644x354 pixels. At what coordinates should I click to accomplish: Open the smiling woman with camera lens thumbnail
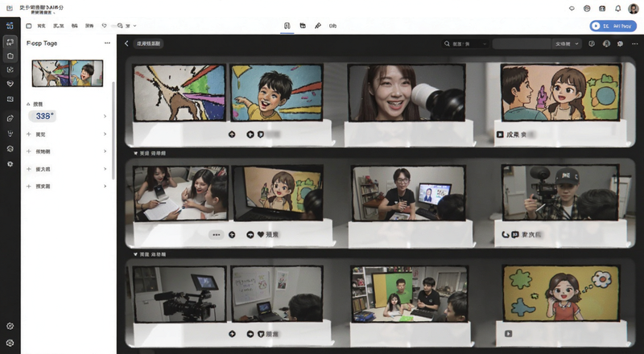point(407,93)
